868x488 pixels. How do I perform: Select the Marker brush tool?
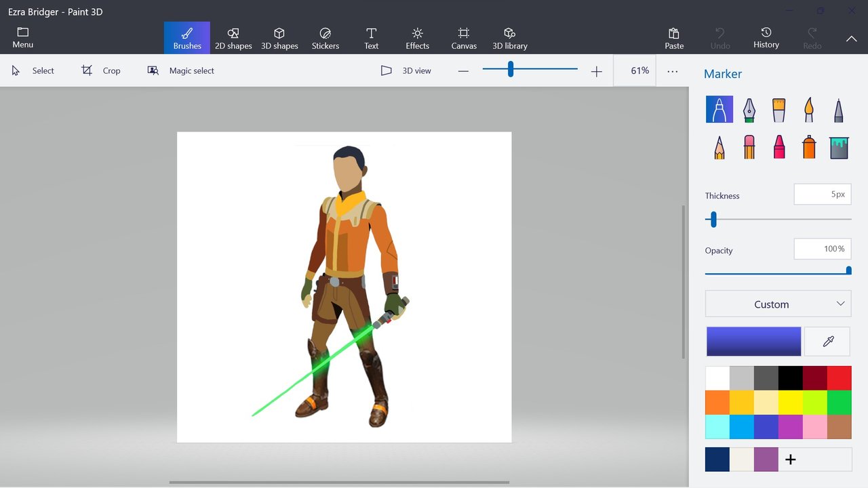tap(719, 109)
